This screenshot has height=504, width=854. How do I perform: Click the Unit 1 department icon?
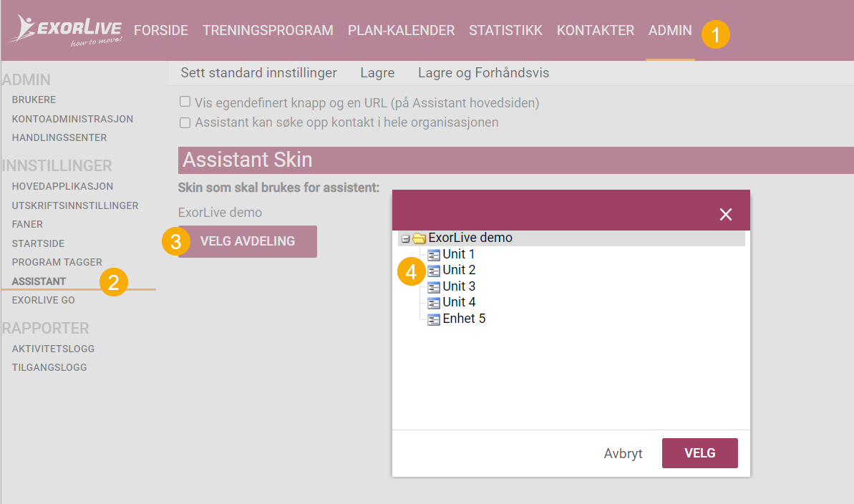(434, 254)
